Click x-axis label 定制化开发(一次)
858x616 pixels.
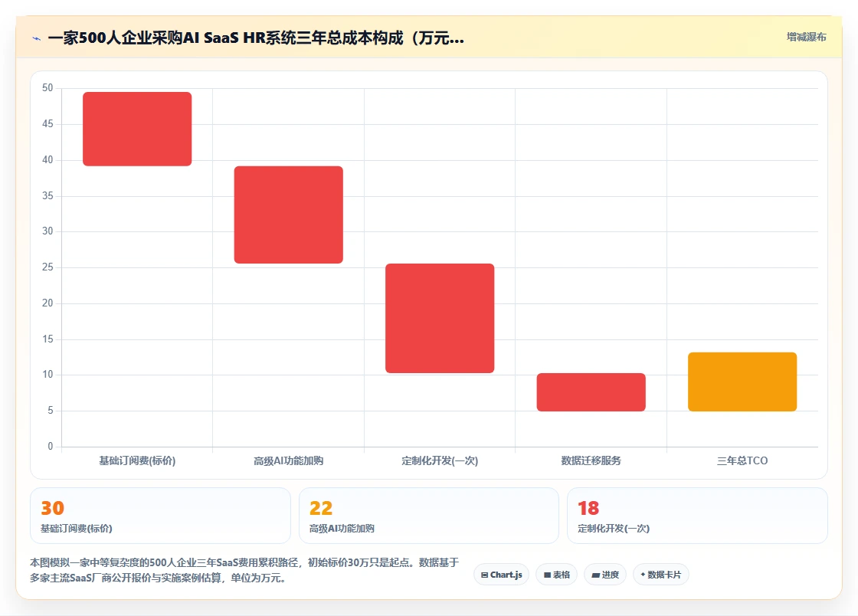(440, 460)
